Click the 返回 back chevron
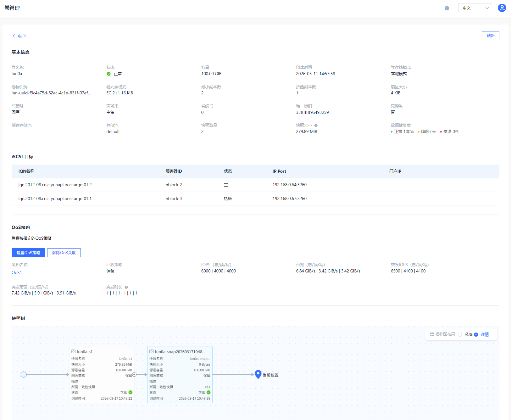 point(14,36)
